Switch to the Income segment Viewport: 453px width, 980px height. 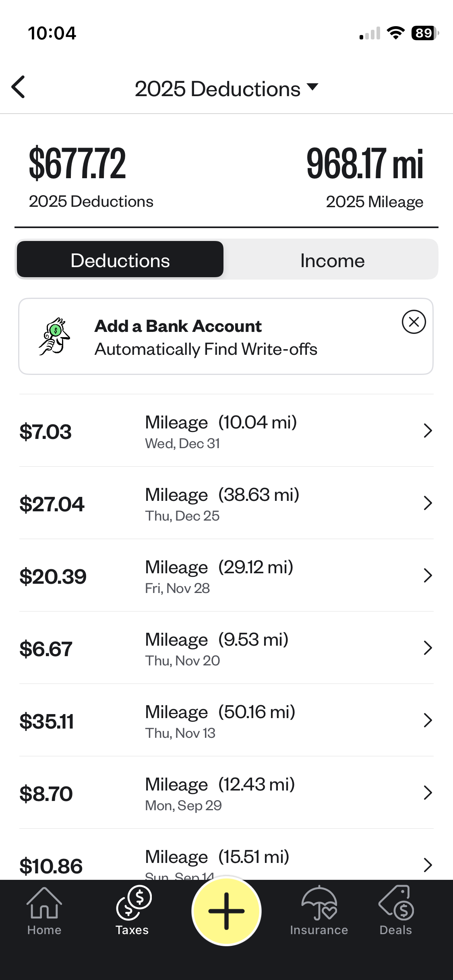[332, 260]
